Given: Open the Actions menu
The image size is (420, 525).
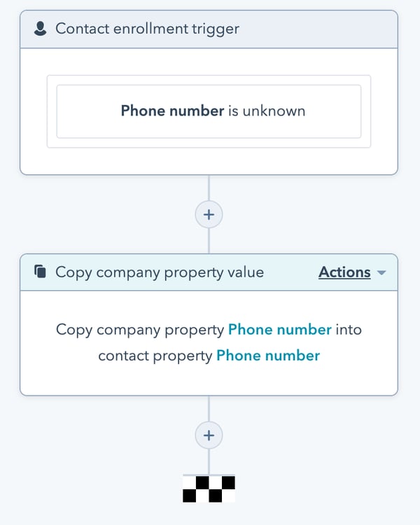Looking at the screenshot, I should point(344,272).
